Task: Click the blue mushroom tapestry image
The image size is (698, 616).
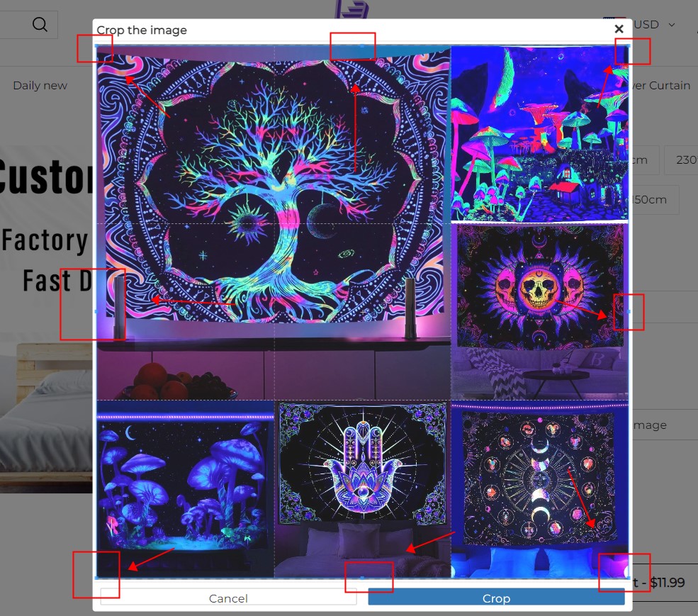Action: point(185,489)
